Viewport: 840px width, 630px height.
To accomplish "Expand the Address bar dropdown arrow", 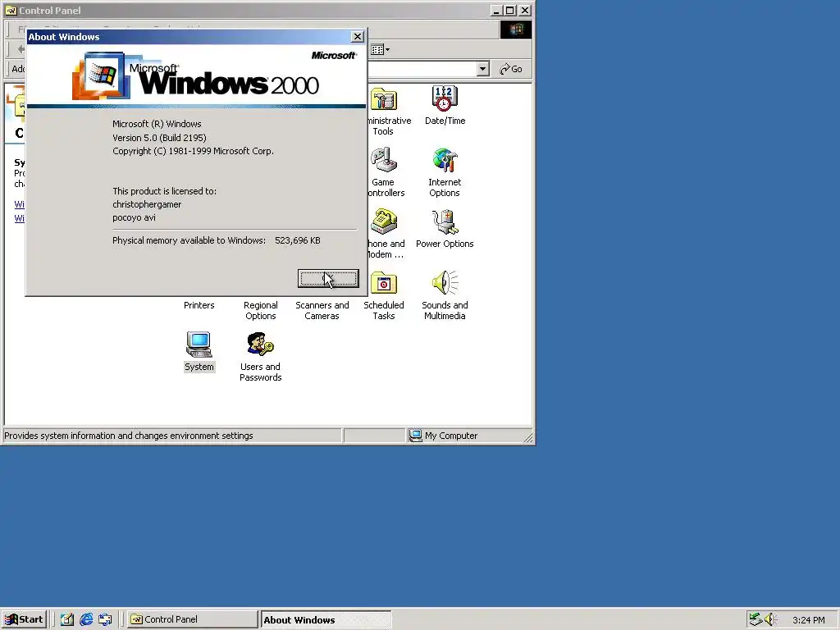I will coord(482,69).
